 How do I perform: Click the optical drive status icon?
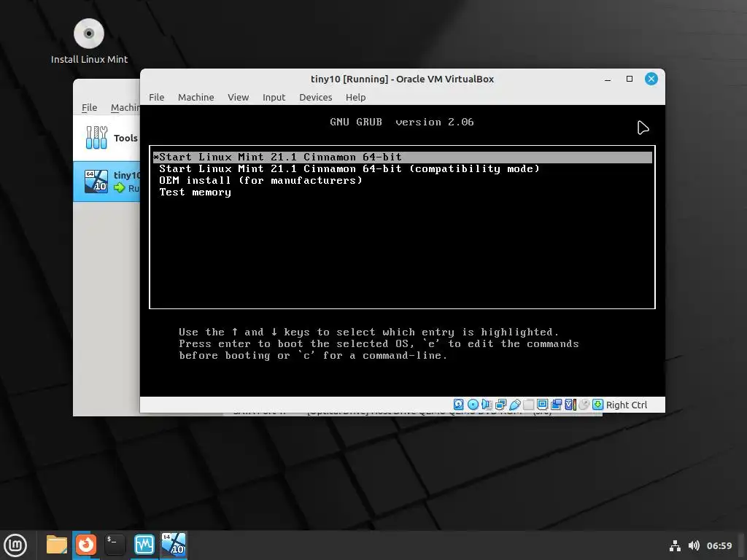[x=473, y=405]
